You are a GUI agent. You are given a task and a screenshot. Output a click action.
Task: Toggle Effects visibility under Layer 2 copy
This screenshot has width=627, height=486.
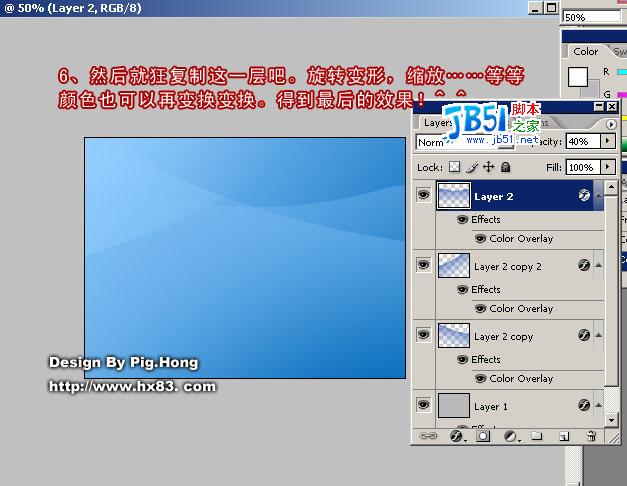462,359
